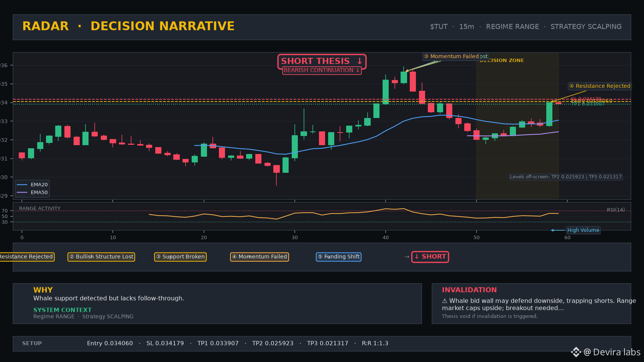The height and width of the screenshot is (362, 644).
Task: Click the 15m timeframe label
Action: point(467,27)
